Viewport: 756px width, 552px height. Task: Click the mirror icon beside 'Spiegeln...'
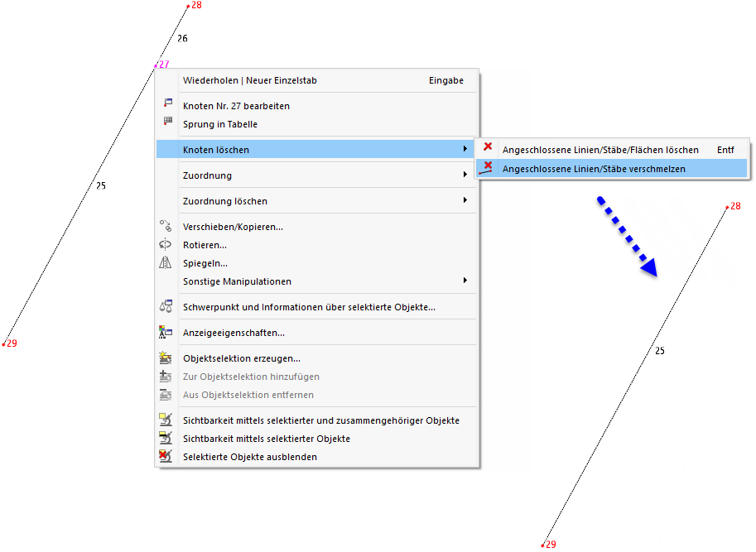166,262
